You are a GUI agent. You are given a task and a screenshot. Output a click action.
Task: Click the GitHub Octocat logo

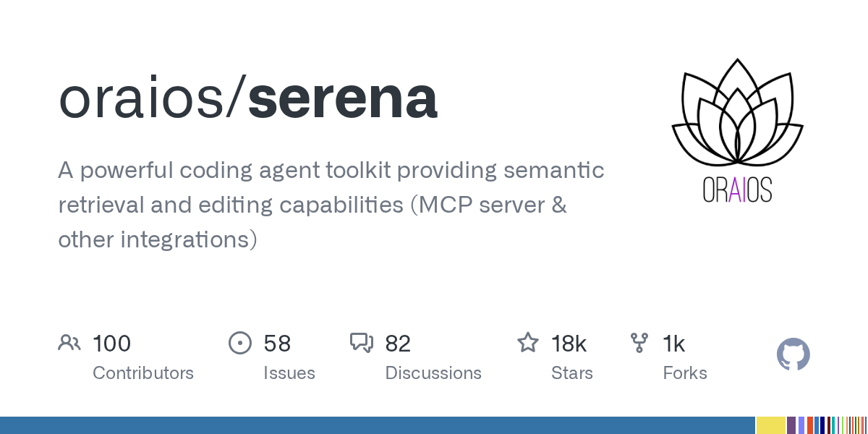[793, 354]
